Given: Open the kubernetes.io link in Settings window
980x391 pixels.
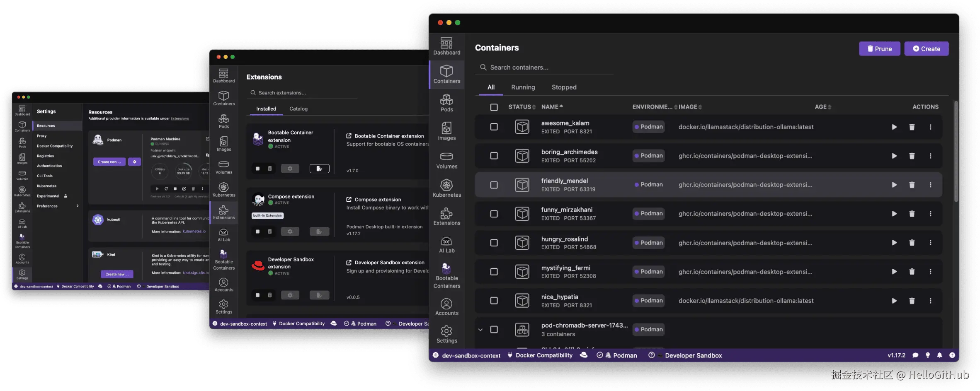Looking at the screenshot, I should tap(194, 232).
